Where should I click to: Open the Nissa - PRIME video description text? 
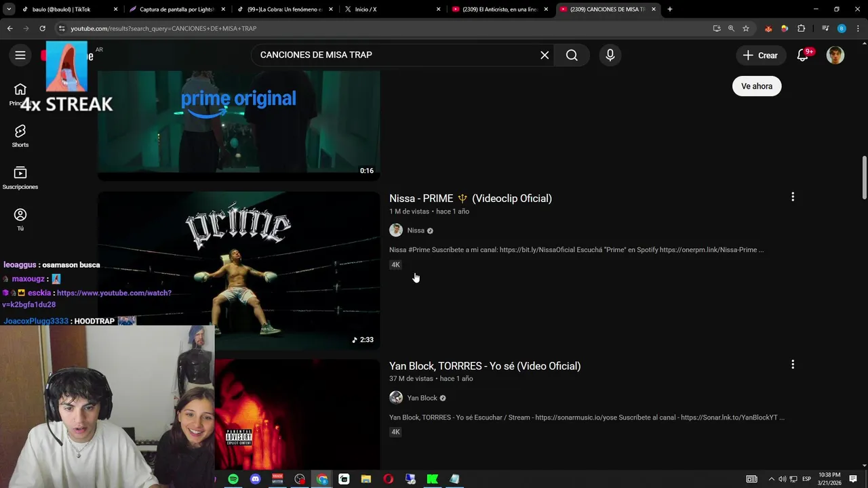click(x=576, y=249)
